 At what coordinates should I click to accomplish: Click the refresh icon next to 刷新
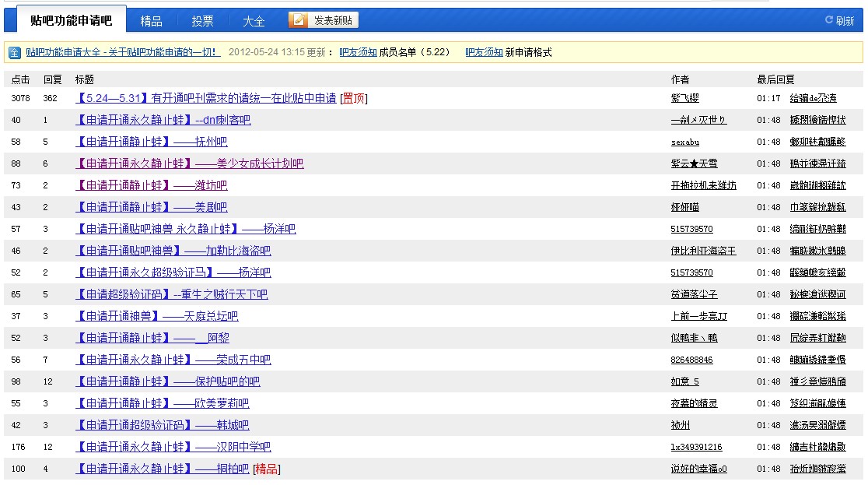828,20
